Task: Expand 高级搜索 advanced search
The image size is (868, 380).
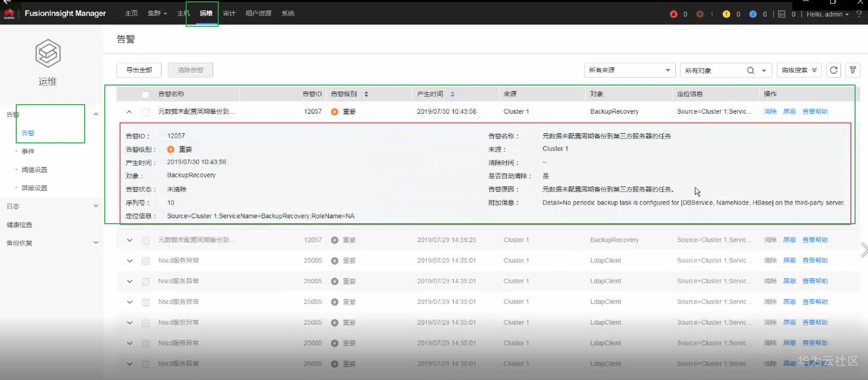Action: click(x=799, y=70)
